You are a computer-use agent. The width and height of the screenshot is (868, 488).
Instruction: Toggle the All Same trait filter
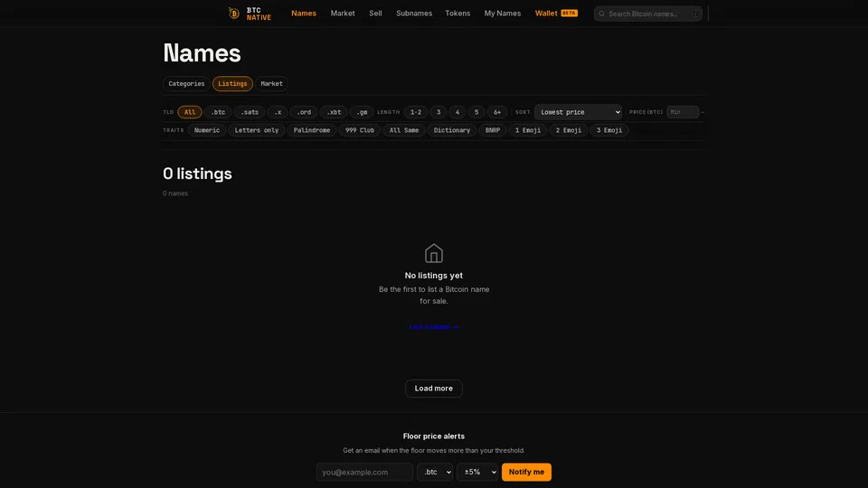(404, 130)
